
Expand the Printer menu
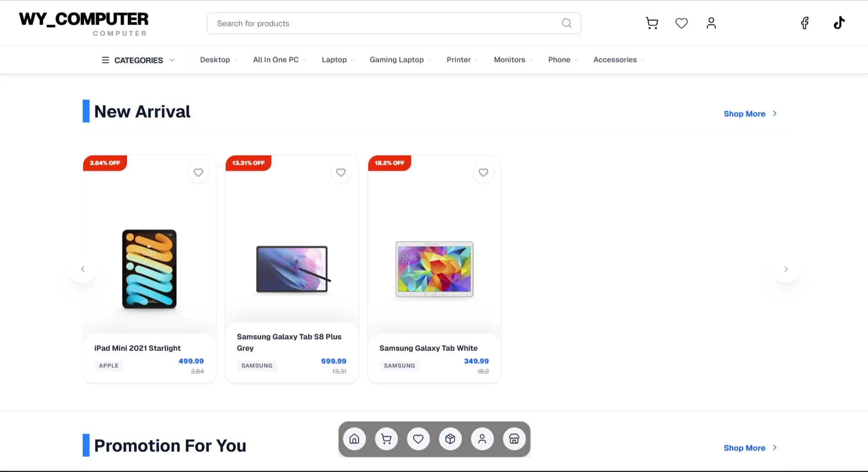pyautogui.click(x=463, y=60)
